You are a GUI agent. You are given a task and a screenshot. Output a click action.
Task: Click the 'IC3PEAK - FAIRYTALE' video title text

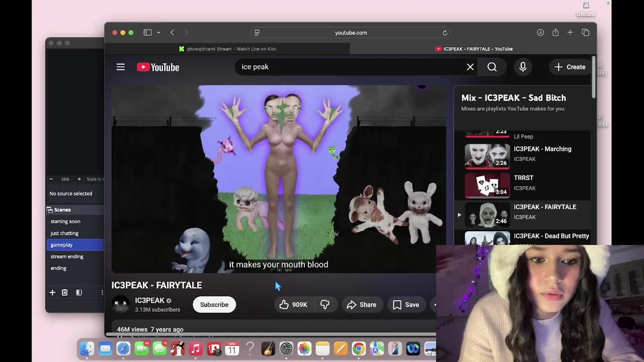click(156, 285)
